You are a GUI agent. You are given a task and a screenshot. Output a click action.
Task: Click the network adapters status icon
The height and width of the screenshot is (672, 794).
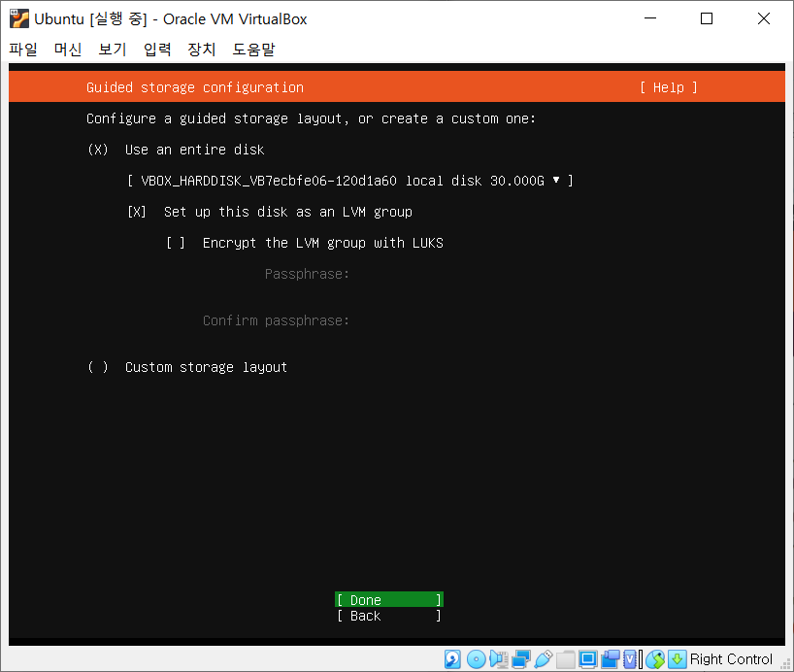click(520, 658)
